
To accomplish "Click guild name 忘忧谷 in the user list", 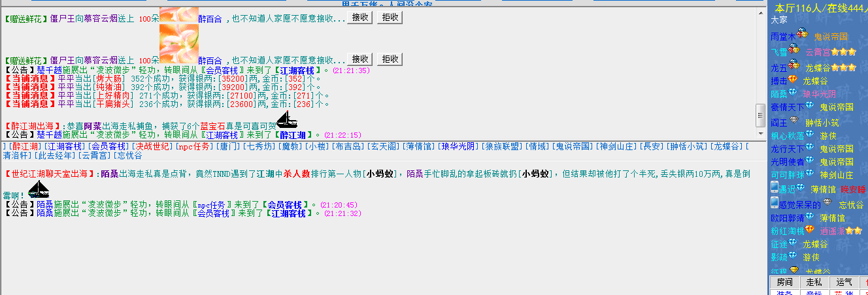I will click(851, 205).
